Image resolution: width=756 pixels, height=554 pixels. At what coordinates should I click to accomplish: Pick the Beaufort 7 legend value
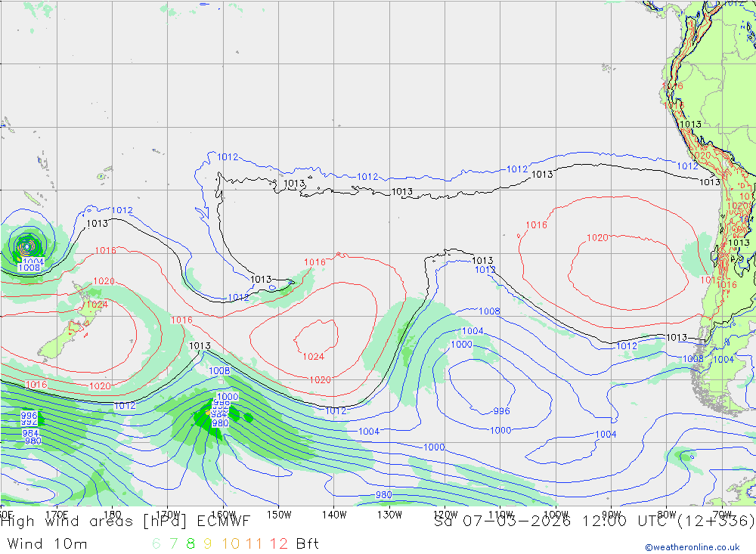pos(174,544)
